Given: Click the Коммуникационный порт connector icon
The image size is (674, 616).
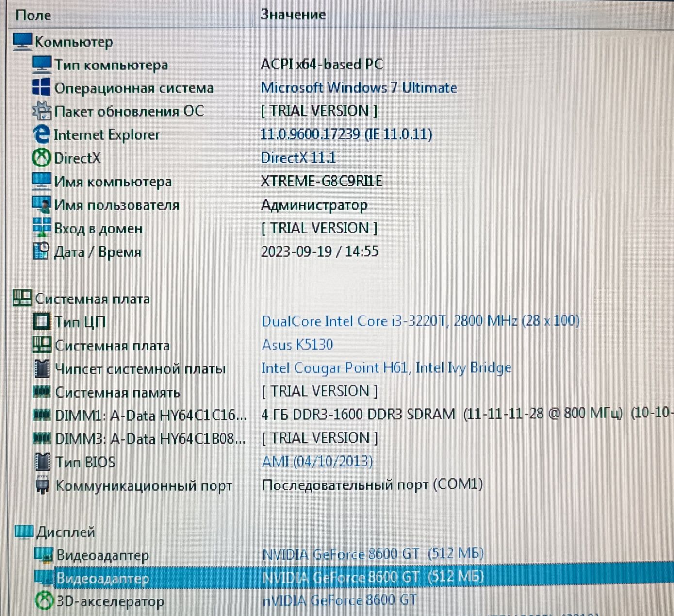Looking at the screenshot, I should [x=43, y=485].
